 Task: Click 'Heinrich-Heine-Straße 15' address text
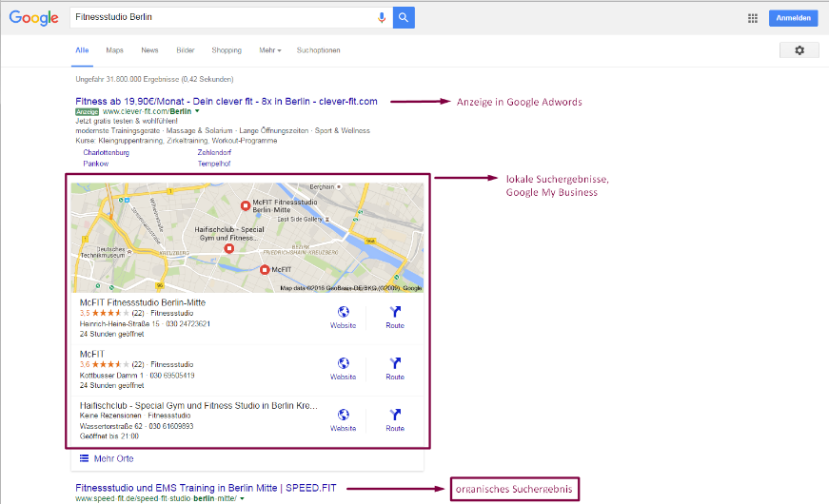(x=120, y=324)
